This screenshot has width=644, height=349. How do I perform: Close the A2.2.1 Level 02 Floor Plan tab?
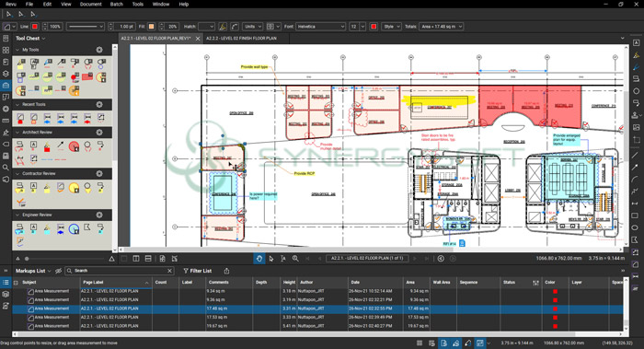198,39
